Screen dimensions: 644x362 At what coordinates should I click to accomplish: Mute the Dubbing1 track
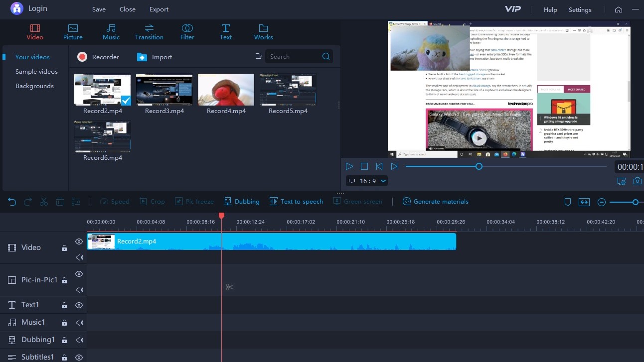point(79,340)
